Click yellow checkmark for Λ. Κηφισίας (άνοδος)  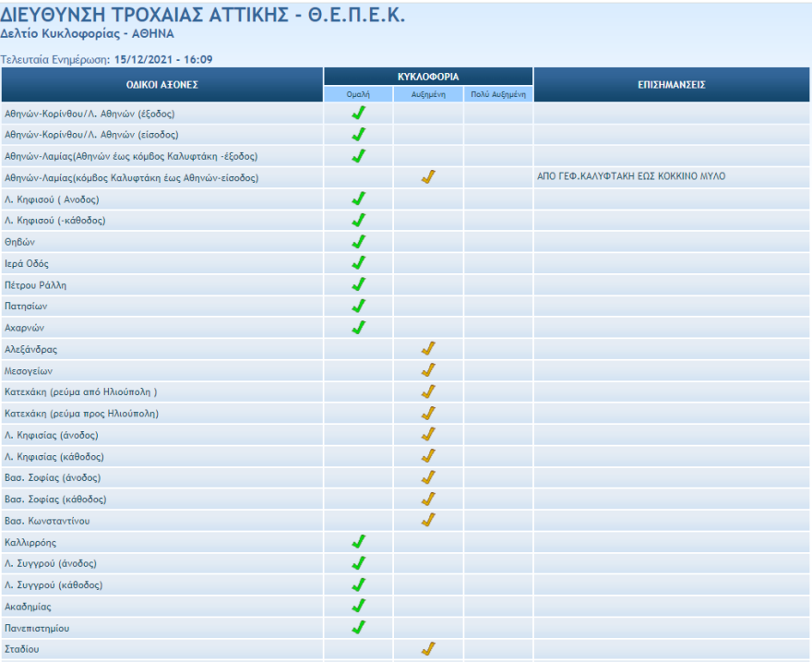point(428,435)
